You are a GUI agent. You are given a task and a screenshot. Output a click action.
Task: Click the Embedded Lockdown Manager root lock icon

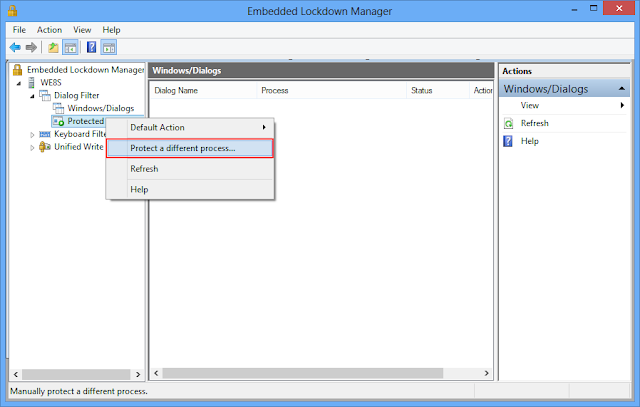(17, 70)
